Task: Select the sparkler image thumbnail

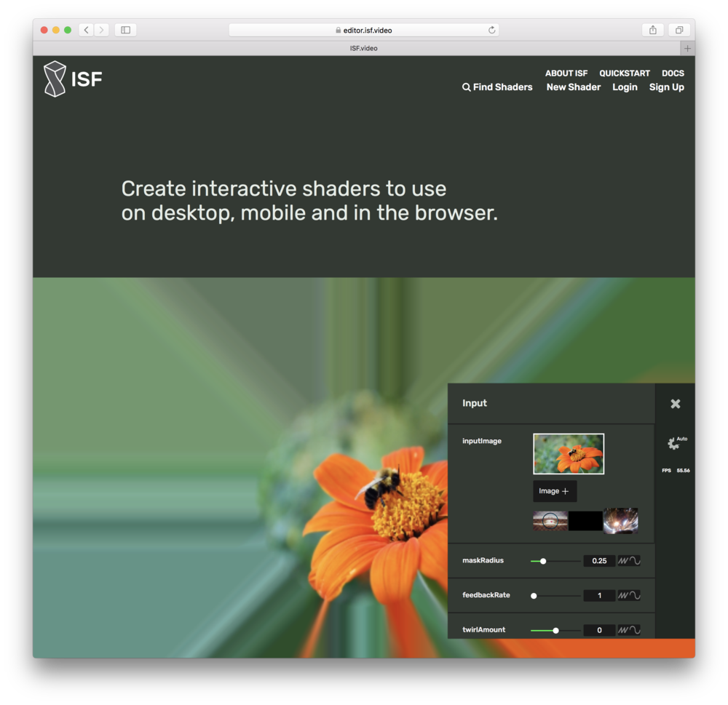Action: click(620, 521)
